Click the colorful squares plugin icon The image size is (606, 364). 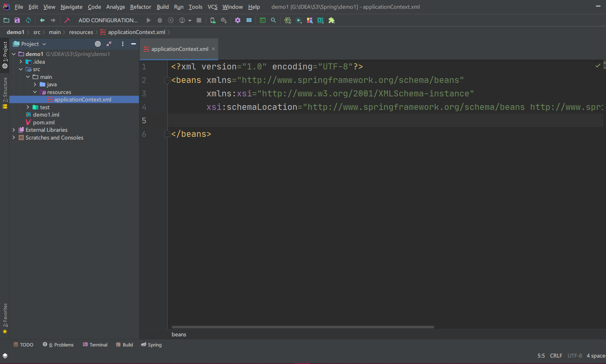[x=310, y=20]
